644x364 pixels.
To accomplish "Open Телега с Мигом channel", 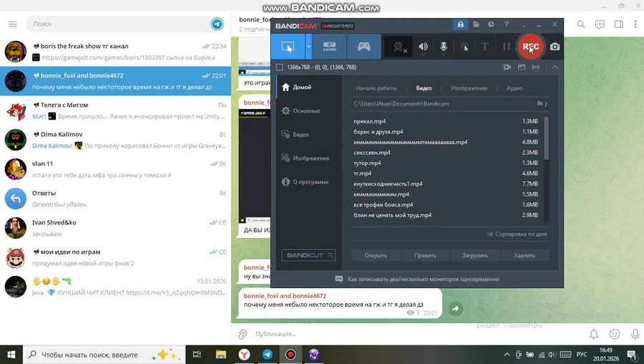I will coord(115,110).
